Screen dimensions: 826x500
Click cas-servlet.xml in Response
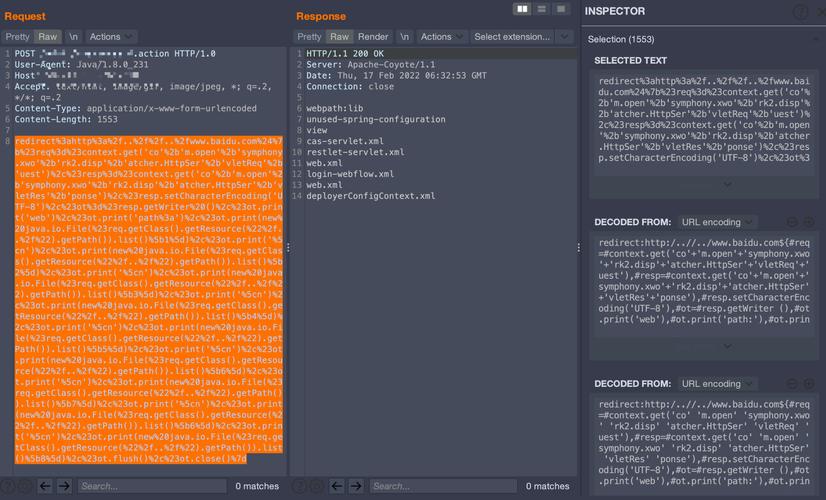pyautogui.click(x=345, y=141)
